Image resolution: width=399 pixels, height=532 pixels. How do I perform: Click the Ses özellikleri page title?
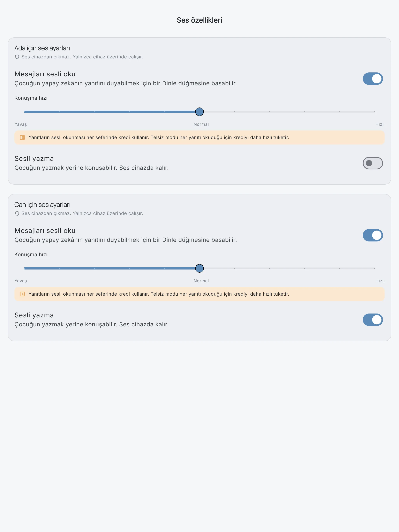tap(199, 20)
